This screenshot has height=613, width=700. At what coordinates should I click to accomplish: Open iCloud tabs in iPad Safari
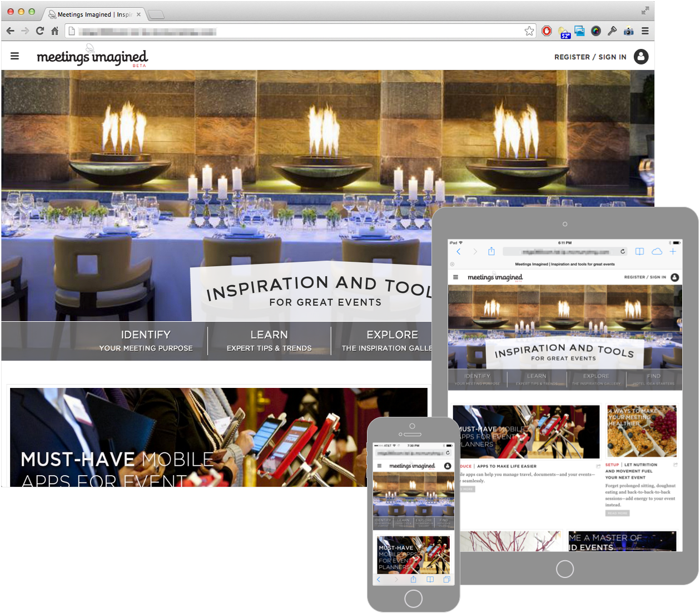657,252
